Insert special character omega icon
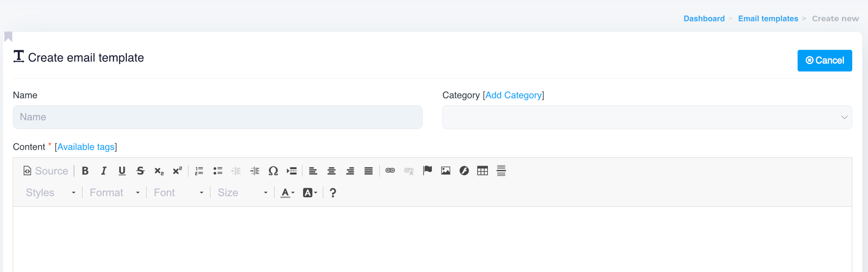This screenshot has width=868, height=272. tap(273, 171)
